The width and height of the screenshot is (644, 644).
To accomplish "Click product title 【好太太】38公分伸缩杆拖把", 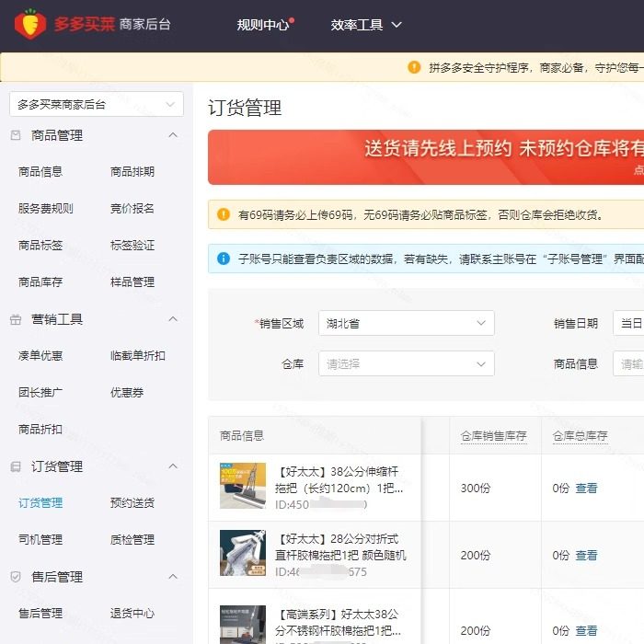I will click(x=339, y=479).
